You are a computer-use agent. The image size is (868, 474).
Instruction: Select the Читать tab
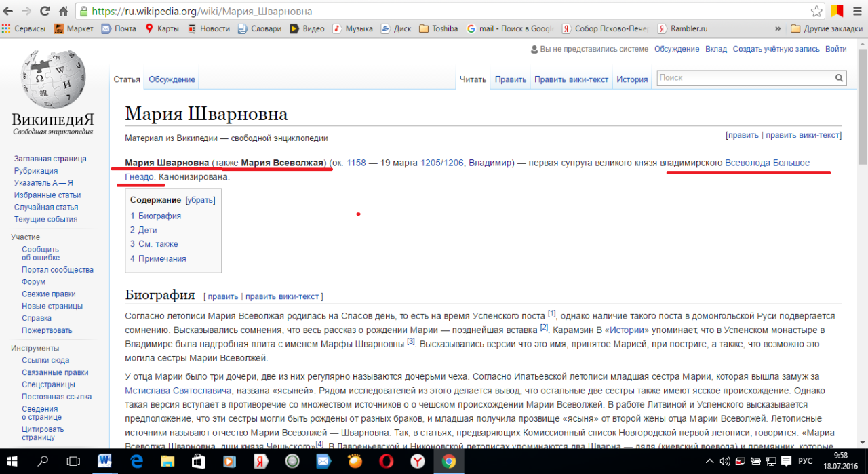(x=473, y=80)
